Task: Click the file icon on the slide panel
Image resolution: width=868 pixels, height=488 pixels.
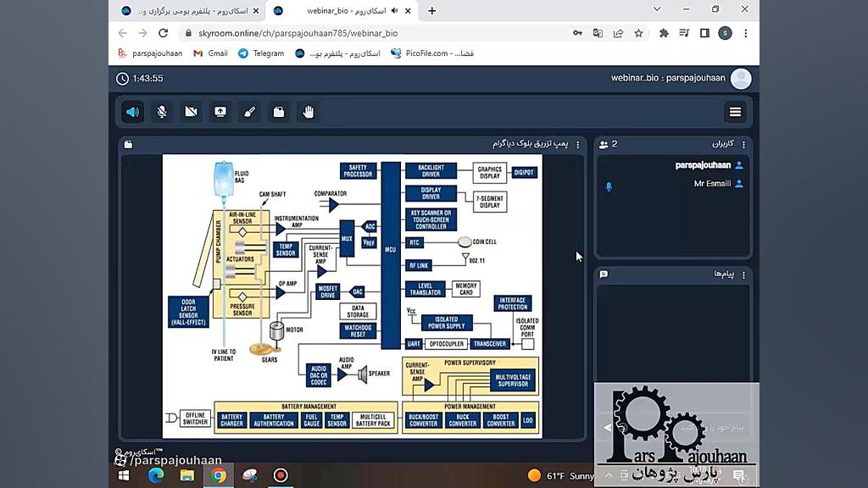Action: [129, 144]
